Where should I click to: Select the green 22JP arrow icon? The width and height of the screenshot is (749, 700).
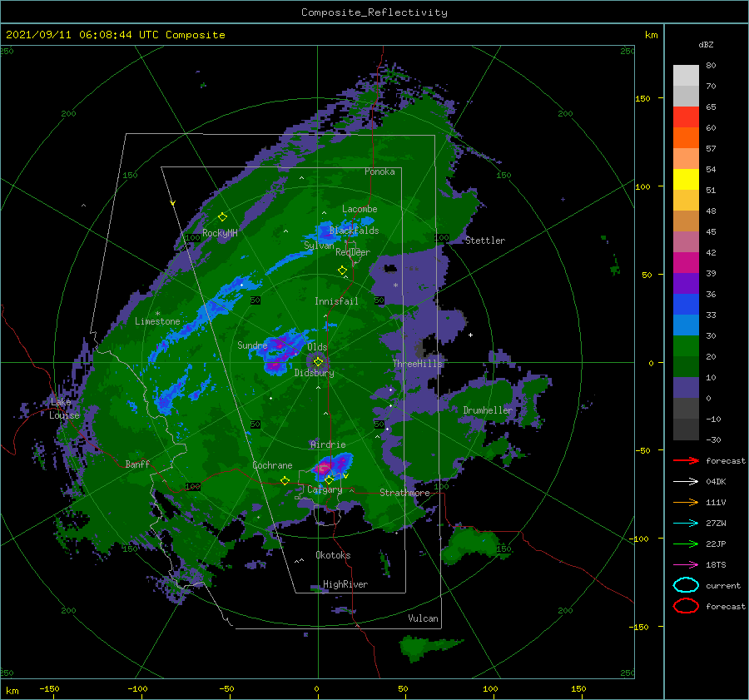[x=686, y=544]
